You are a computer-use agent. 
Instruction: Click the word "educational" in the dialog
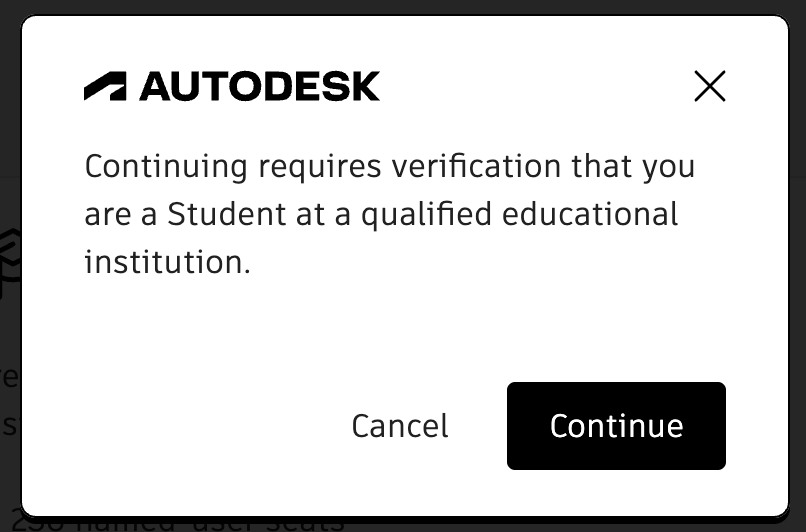pyautogui.click(x=586, y=214)
